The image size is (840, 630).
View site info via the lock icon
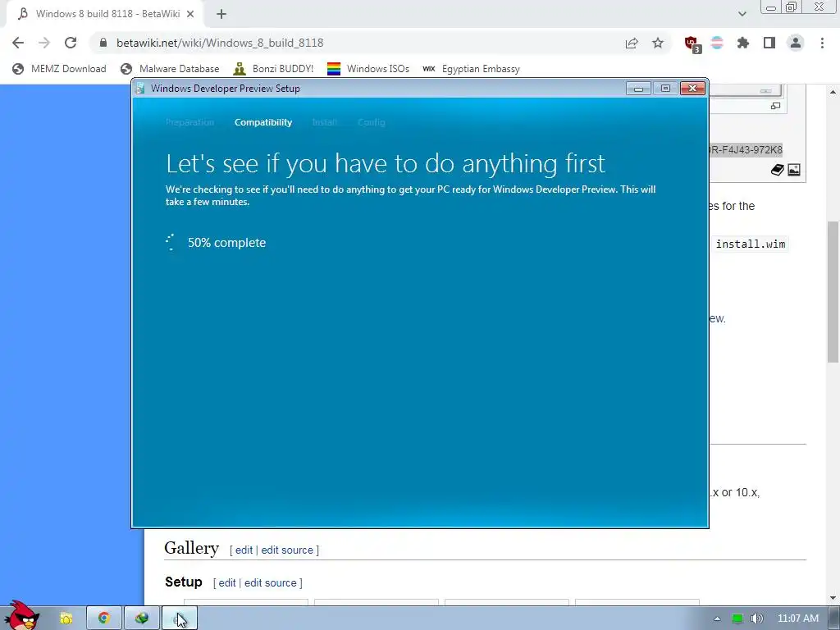(x=103, y=43)
